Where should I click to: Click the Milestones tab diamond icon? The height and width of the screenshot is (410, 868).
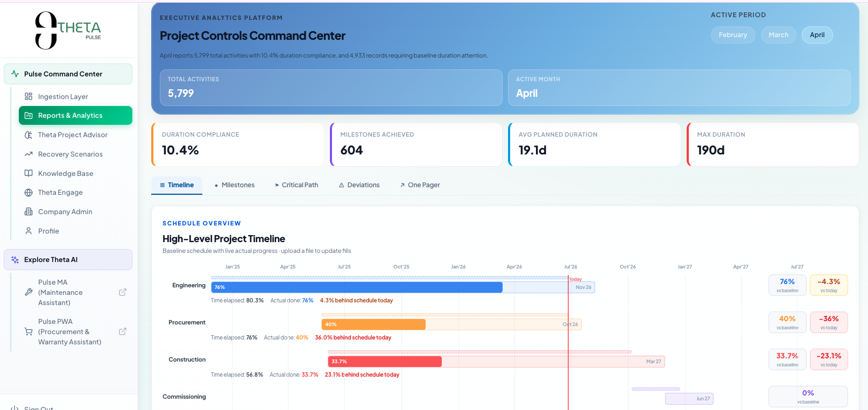216,185
